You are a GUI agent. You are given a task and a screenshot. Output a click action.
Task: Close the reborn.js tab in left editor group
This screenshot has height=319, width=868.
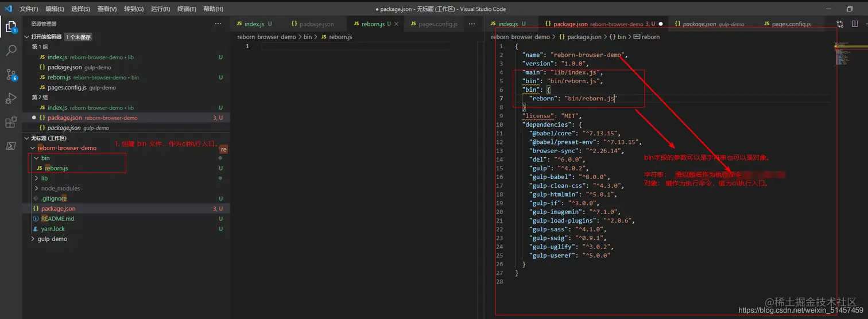tap(396, 24)
